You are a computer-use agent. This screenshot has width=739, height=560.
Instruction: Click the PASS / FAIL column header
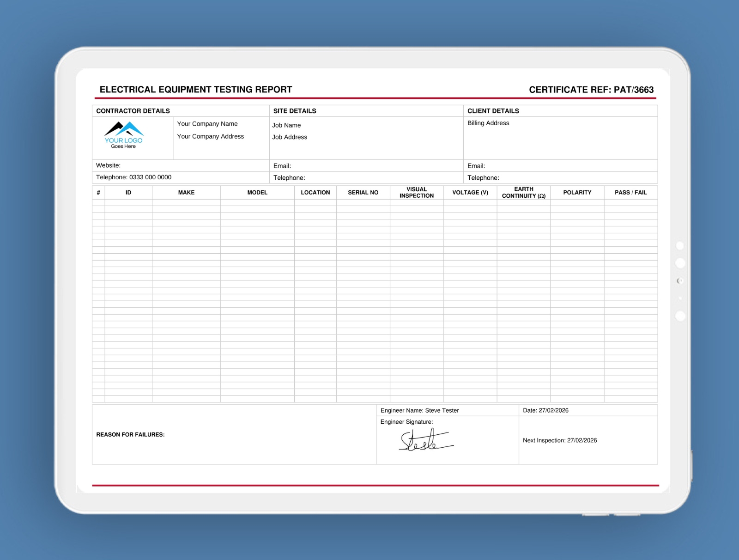click(x=630, y=193)
